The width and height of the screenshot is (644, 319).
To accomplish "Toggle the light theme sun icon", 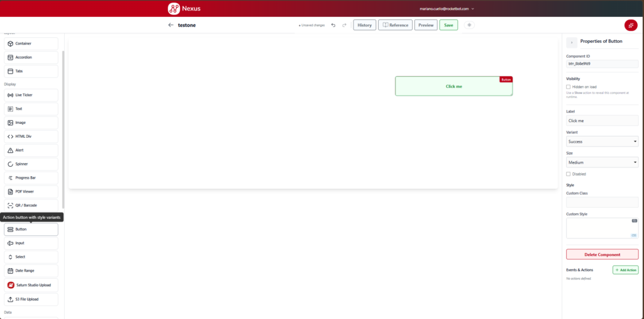I will pos(469,25).
